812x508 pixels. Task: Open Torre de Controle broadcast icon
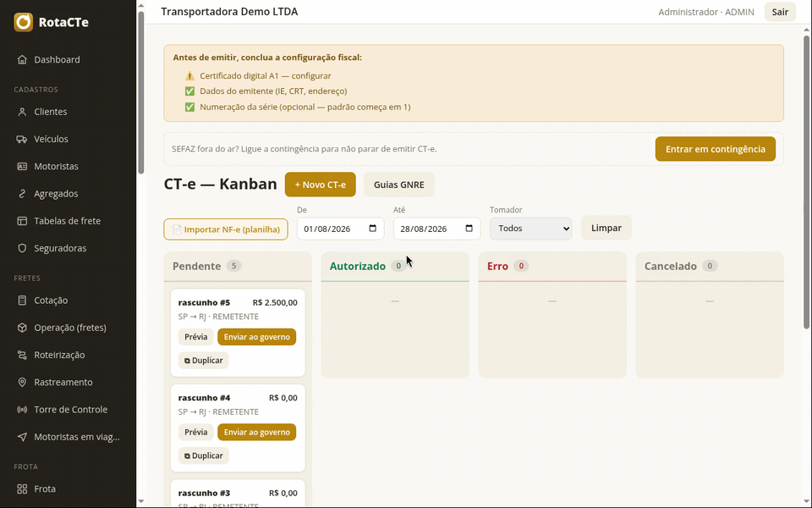pyautogui.click(x=22, y=410)
